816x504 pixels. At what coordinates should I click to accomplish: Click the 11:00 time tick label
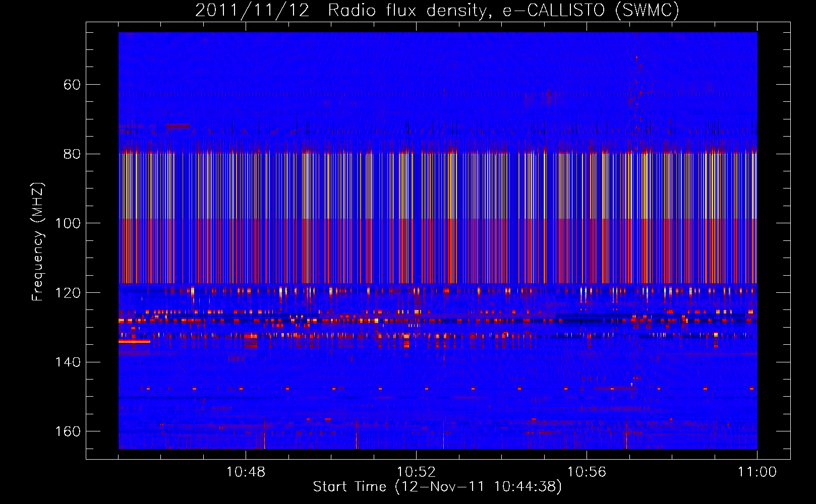coord(757,472)
